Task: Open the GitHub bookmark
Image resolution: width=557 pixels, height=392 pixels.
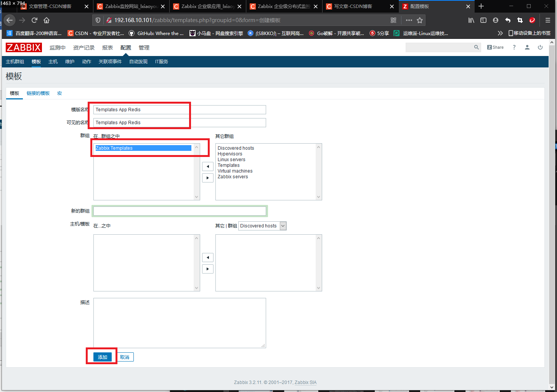Action: (156, 33)
